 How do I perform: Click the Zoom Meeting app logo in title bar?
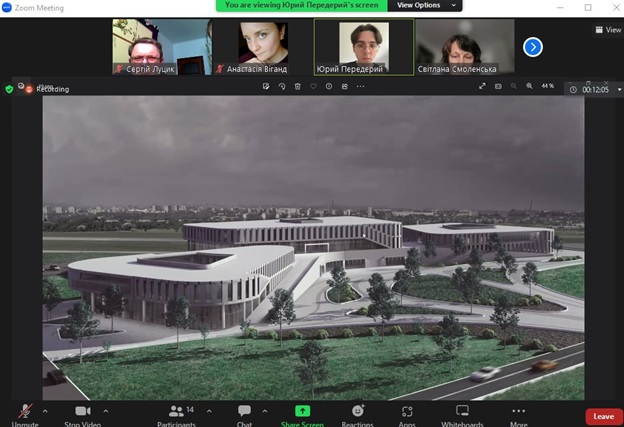(7, 8)
